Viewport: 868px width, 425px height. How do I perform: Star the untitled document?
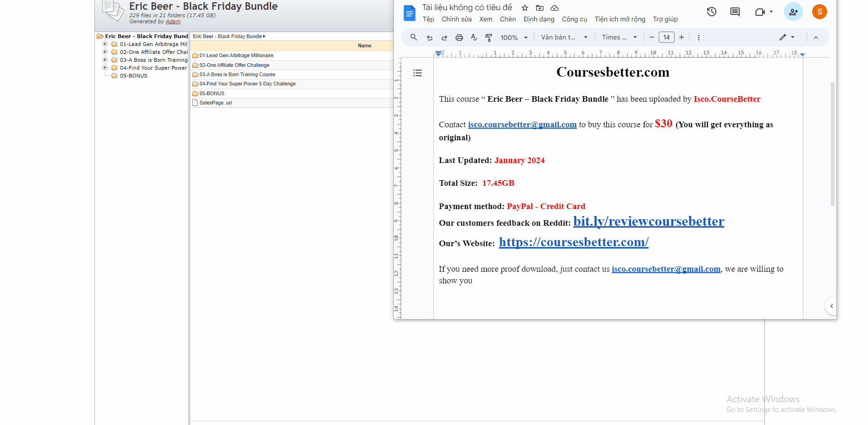coord(525,8)
